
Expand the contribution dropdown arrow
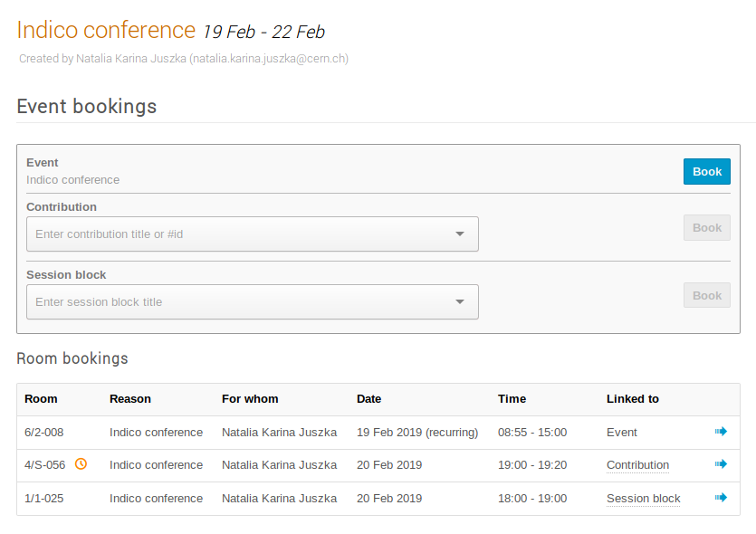[460, 234]
